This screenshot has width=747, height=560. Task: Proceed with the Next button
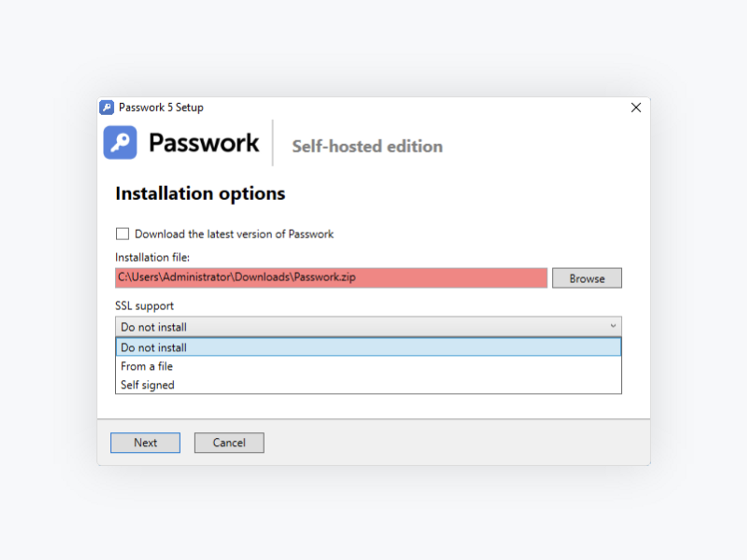tap(145, 442)
